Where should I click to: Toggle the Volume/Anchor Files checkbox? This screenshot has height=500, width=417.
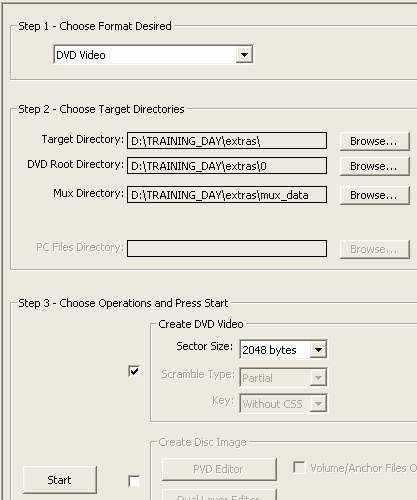[x=299, y=467]
